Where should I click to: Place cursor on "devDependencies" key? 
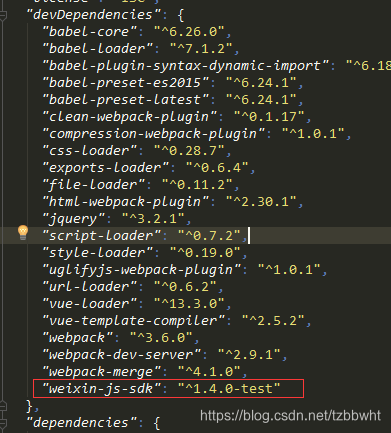[x=93, y=15]
